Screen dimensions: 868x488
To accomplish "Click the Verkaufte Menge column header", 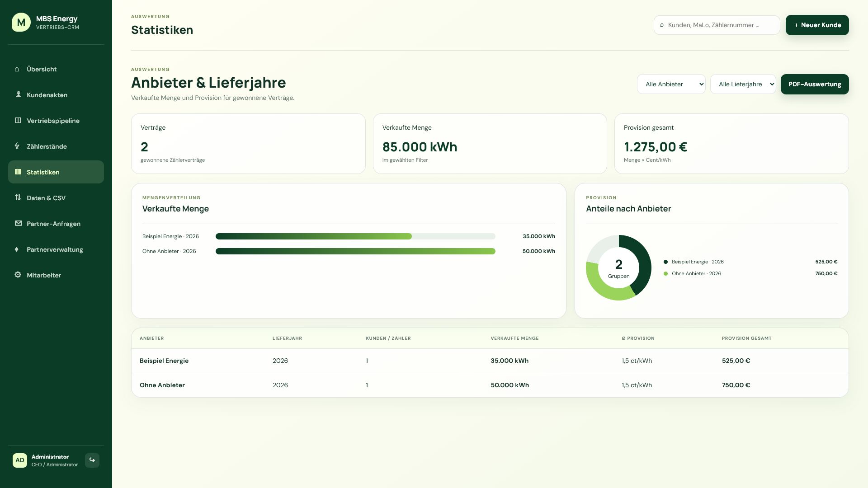I will [514, 338].
